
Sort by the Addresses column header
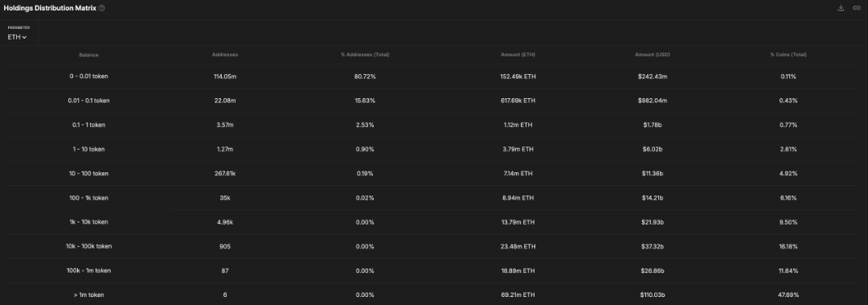pyautogui.click(x=225, y=55)
